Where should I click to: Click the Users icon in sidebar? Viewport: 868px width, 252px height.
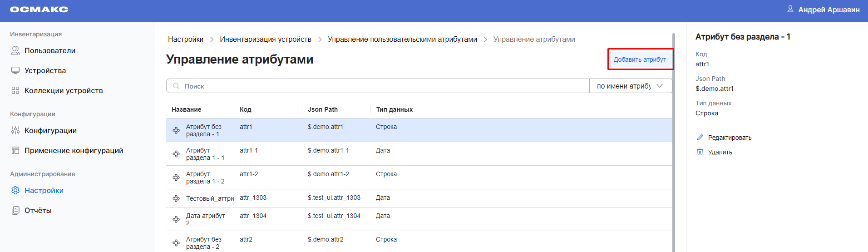pos(15,50)
